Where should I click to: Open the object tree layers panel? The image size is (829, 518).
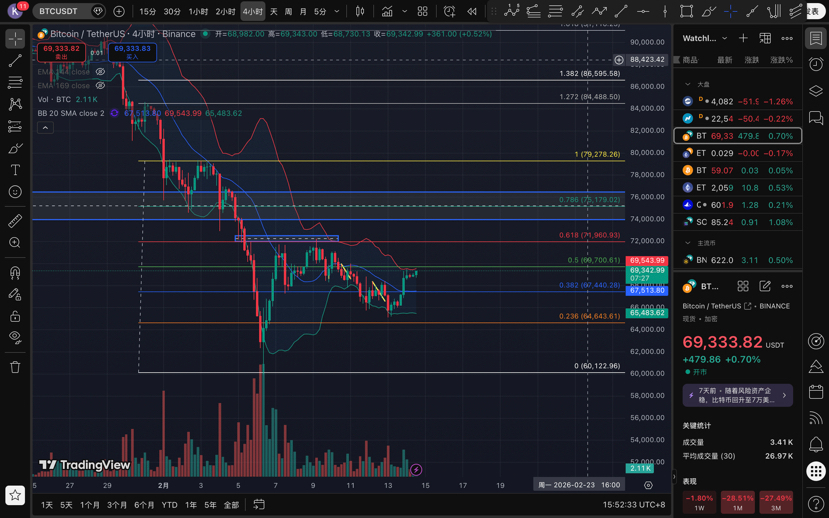coord(816,91)
